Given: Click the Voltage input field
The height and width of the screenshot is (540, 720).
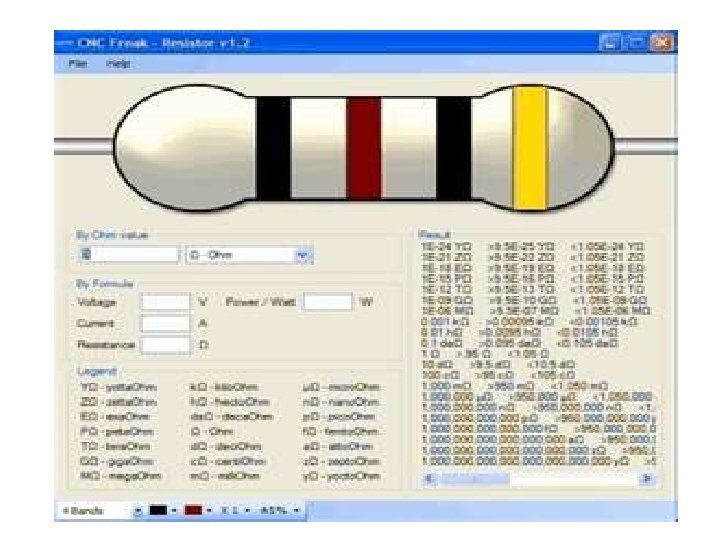Looking at the screenshot, I should click(165, 302).
